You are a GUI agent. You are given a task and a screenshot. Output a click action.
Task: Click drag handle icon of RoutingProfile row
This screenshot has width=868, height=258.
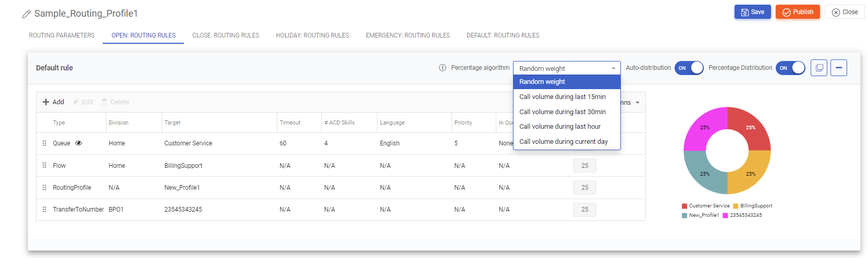[44, 188]
